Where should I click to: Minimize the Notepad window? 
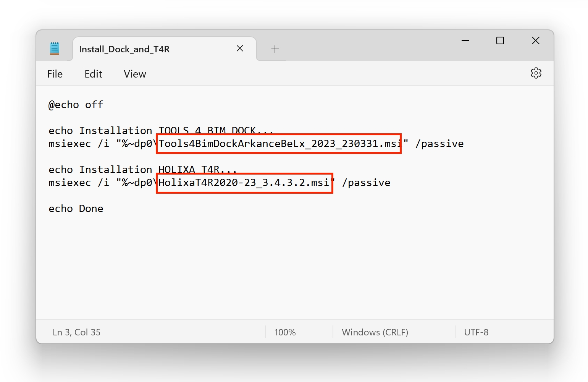point(465,40)
